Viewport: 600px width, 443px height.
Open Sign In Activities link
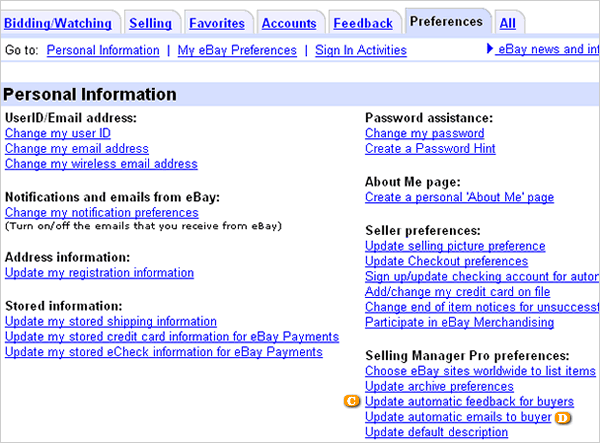pyautogui.click(x=361, y=50)
